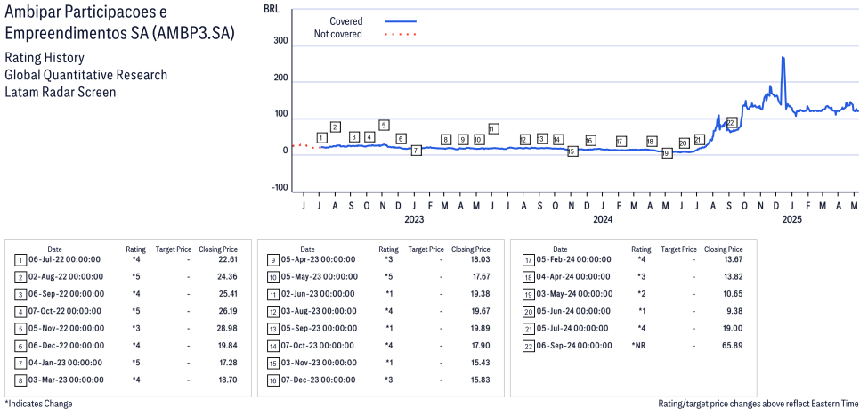
Task: Click the date '05-Nov-22 00:00:00'
Action: click(x=66, y=329)
